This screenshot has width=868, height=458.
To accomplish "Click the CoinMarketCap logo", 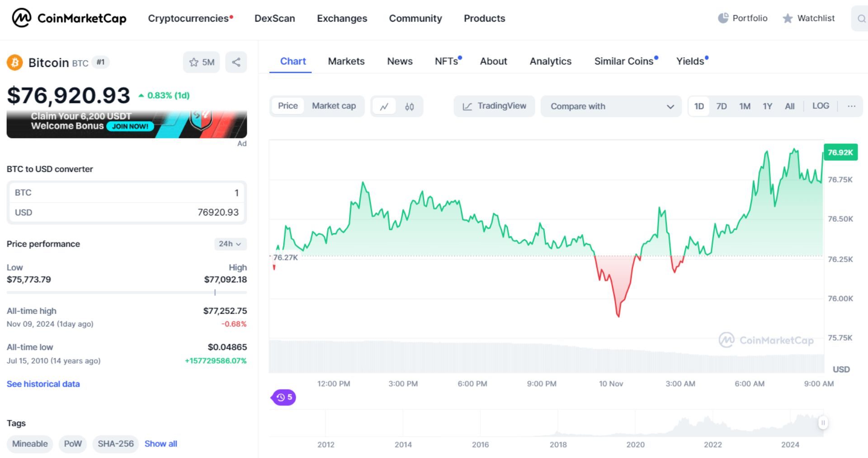I will [69, 19].
